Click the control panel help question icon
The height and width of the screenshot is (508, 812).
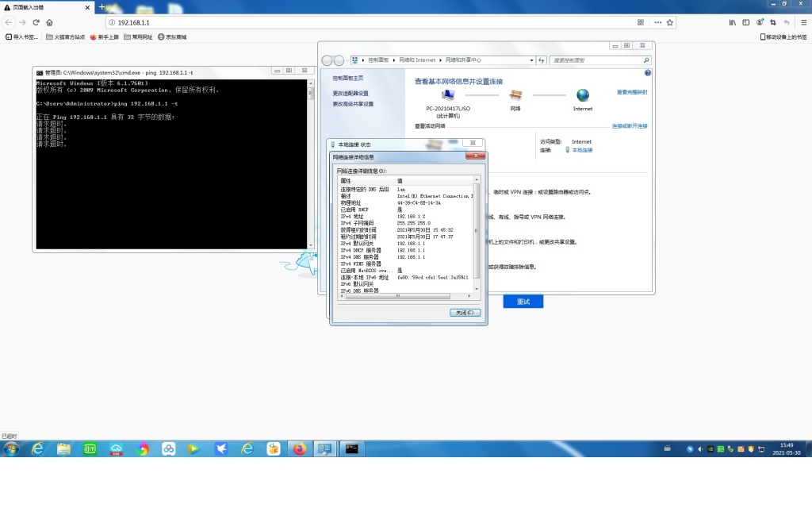(x=647, y=73)
